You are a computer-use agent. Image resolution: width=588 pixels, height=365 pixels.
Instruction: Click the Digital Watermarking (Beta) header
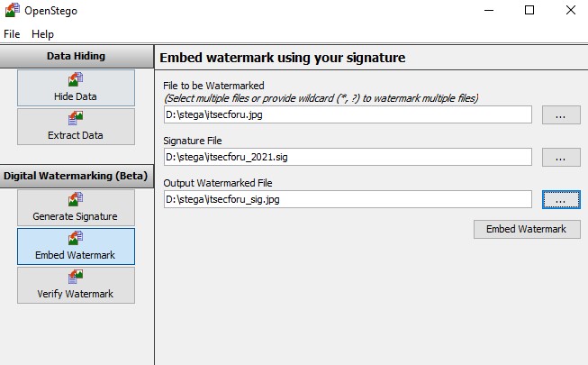[x=76, y=175]
